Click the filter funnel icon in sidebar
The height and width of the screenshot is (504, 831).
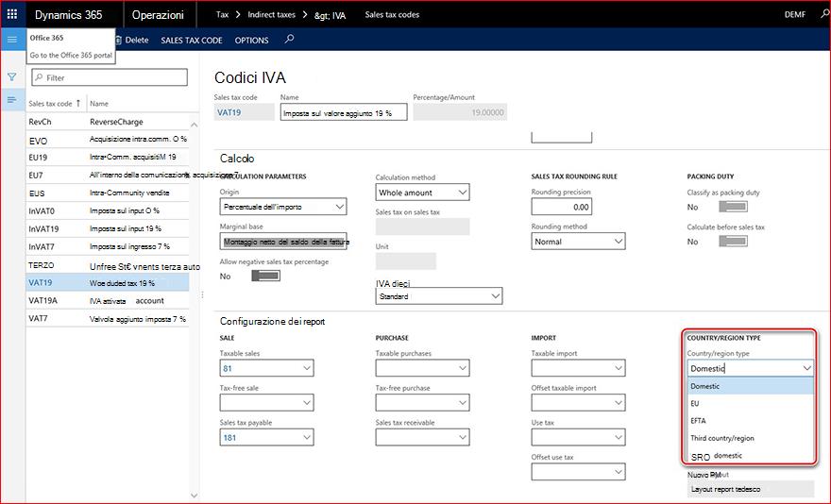click(x=11, y=77)
